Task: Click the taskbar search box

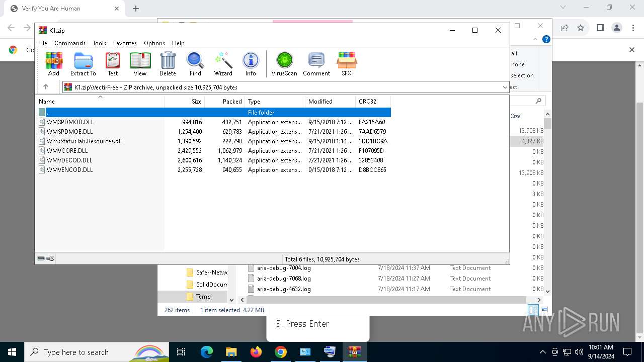Action: pos(97,352)
